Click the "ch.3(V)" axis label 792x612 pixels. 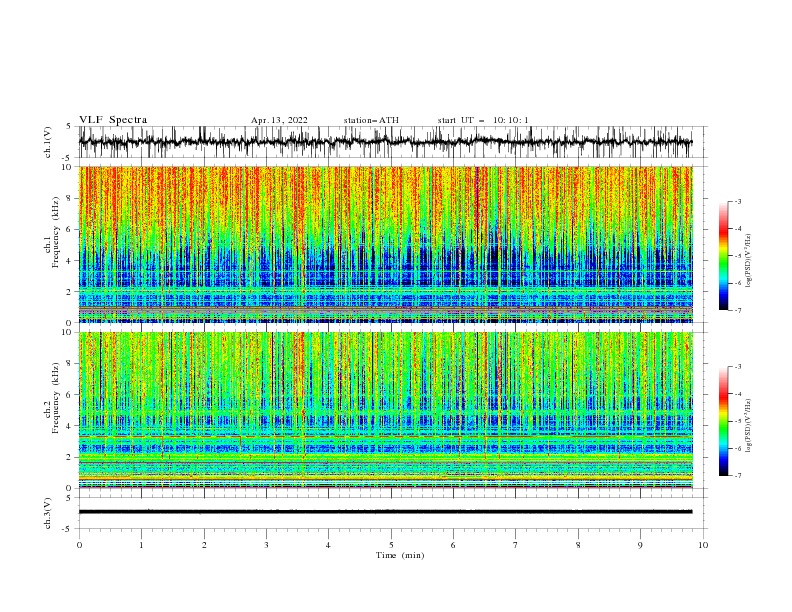(48, 513)
